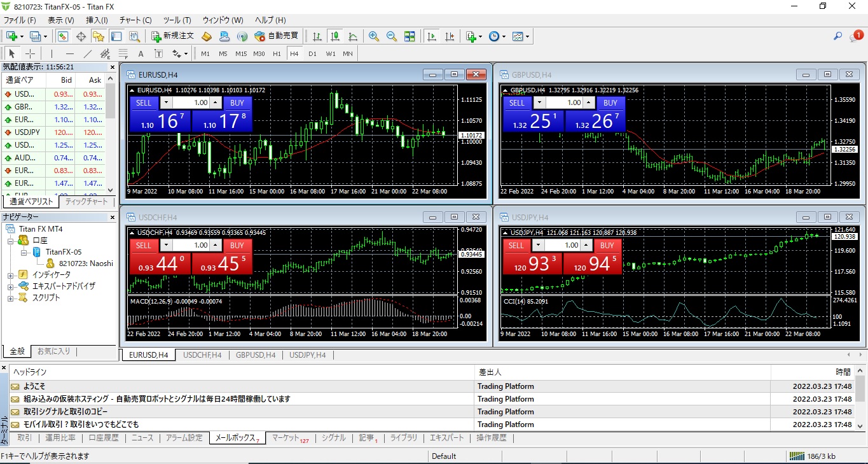Expand the インディケータ tree node
Image resolution: width=868 pixels, height=464 pixels.
11,275
